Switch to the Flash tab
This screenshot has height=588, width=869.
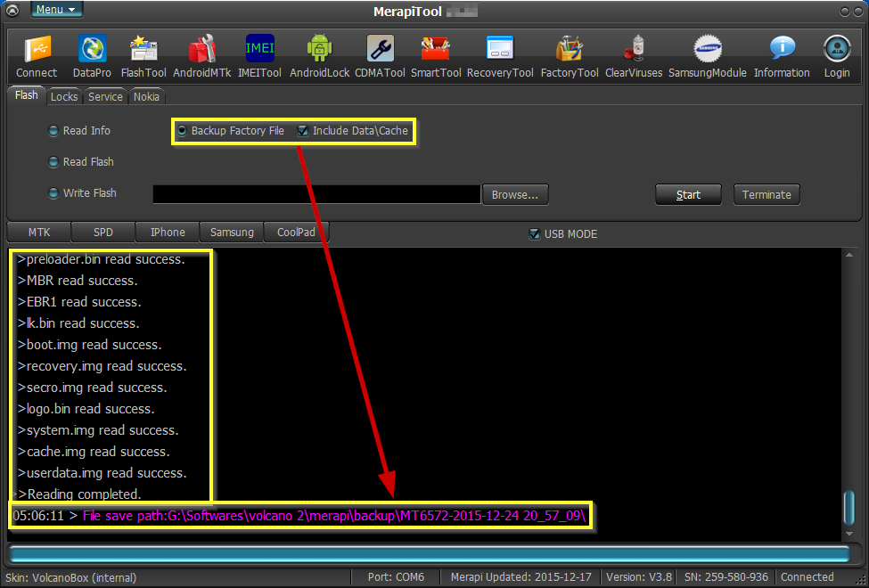point(27,95)
